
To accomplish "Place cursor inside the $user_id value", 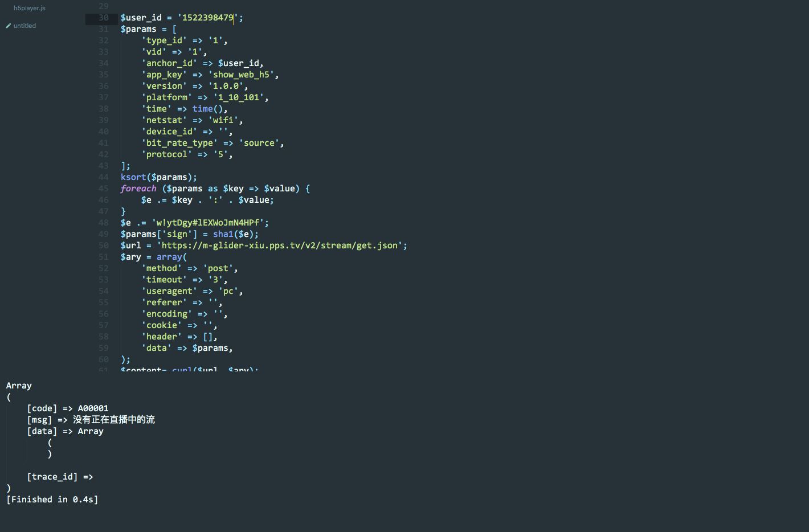I will (208, 18).
